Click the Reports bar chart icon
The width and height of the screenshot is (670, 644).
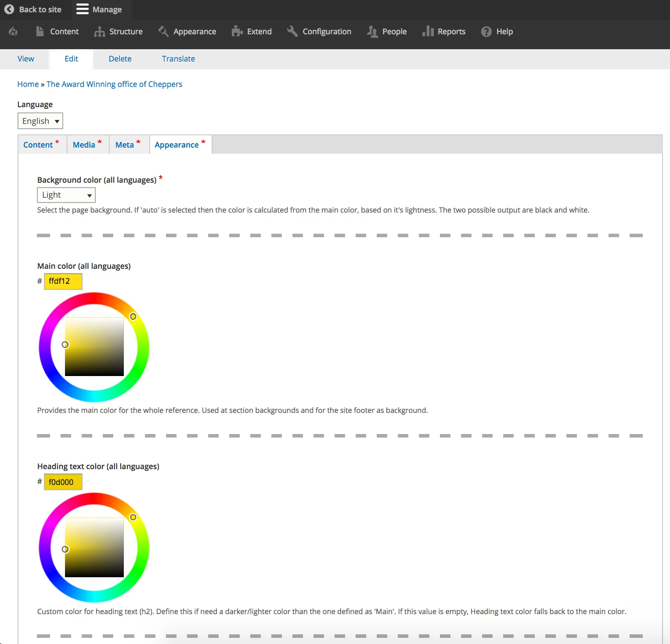[428, 31]
